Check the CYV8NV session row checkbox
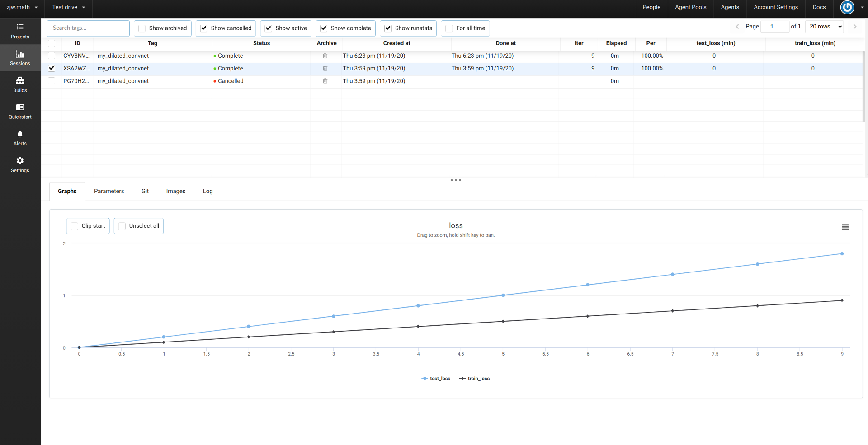The width and height of the screenshot is (868, 445). pyautogui.click(x=52, y=56)
